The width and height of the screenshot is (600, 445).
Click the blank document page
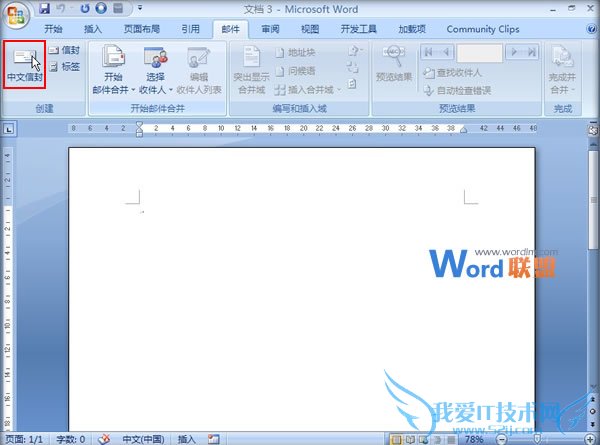pyautogui.click(x=302, y=289)
